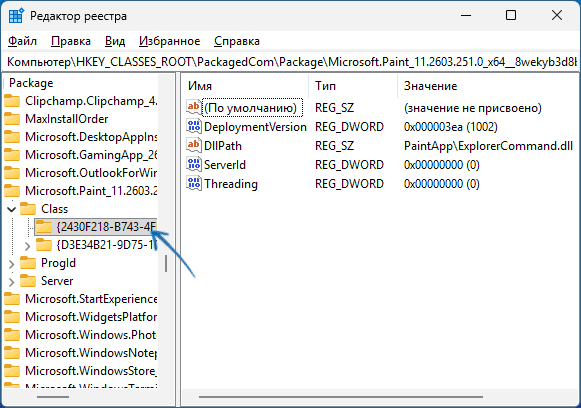Click the tree pane vertical scrollbar thumb
Viewport: 581px width, 408px height.
(x=166, y=263)
